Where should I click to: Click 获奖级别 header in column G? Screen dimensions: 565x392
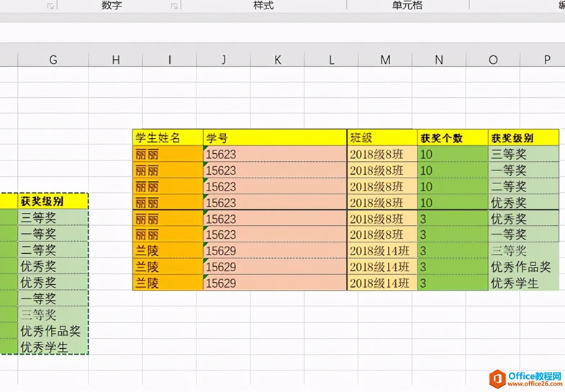point(53,201)
